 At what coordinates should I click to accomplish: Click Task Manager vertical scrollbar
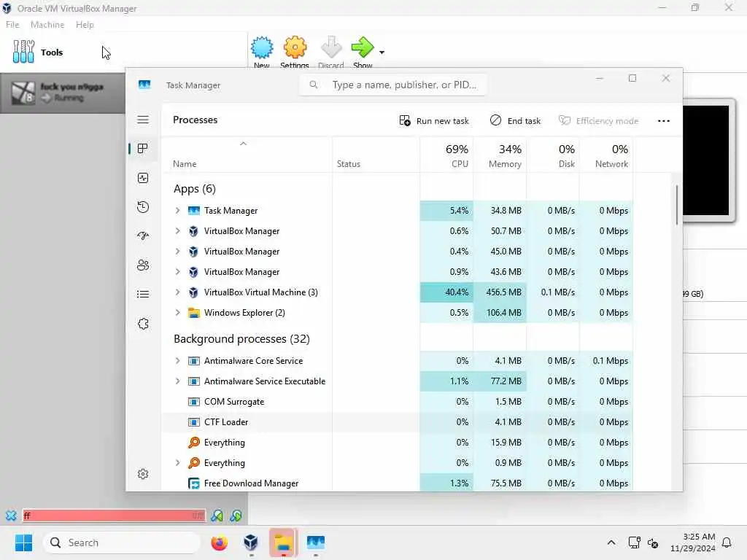[x=676, y=205]
